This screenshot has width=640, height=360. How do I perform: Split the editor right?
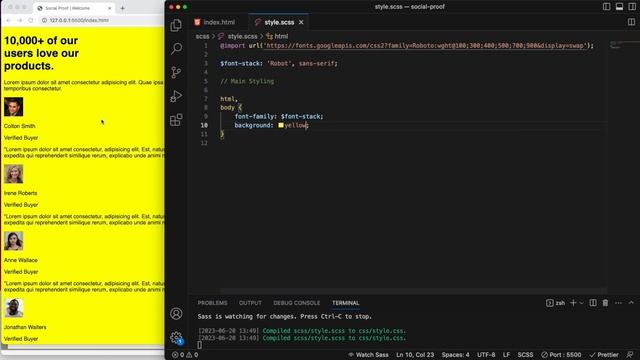(631, 22)
